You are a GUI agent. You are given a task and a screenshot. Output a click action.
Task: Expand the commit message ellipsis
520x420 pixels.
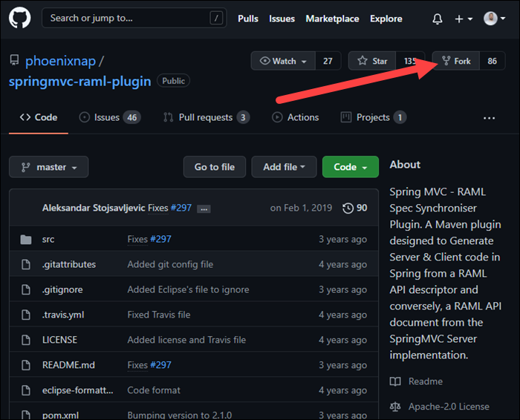[x=204, y=209]
